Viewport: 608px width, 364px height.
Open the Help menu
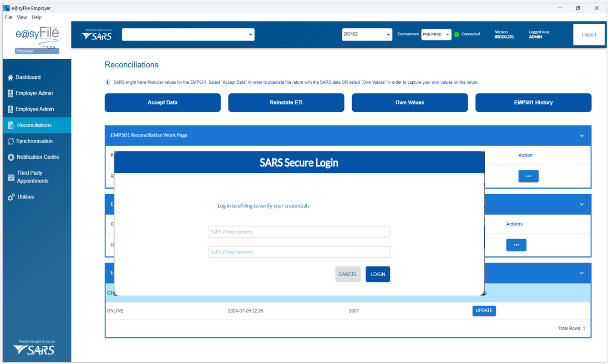pyautogui.click(x=36, y=17)
